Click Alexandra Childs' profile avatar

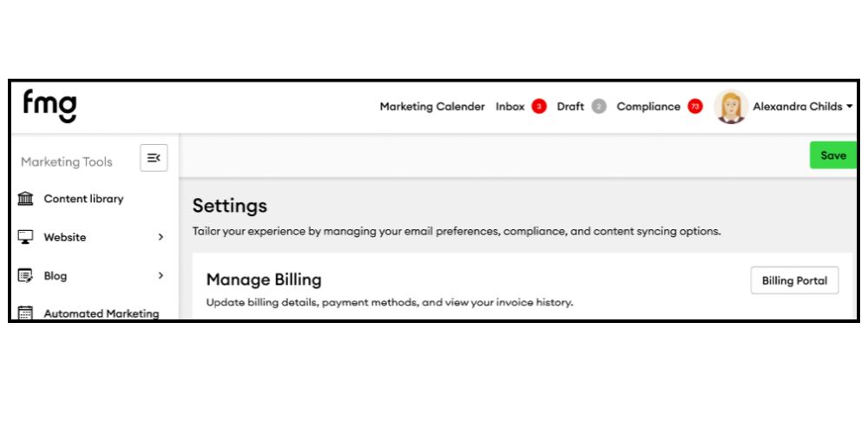tap(731, 107)
